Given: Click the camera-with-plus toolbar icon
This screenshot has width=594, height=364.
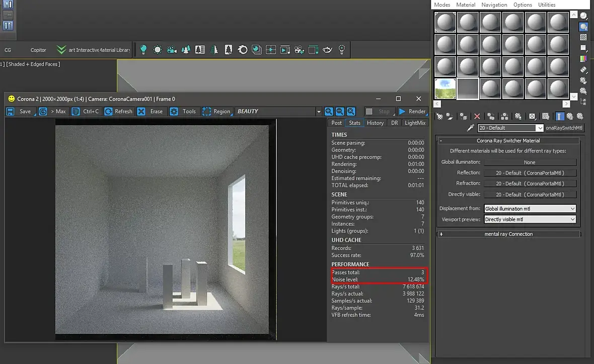Looking at the screenshot, I should tap(300, 50).
